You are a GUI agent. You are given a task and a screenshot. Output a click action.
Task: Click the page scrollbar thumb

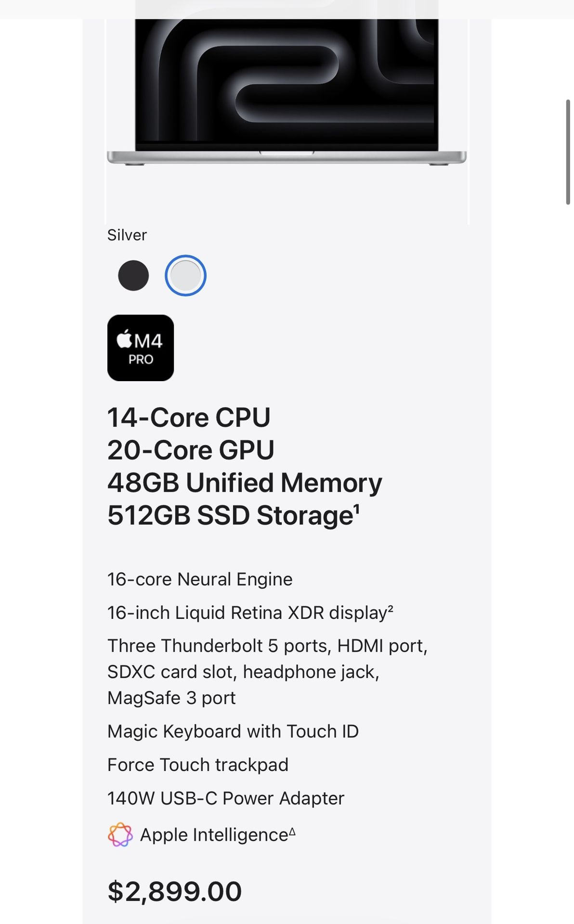tap(568, 152)
